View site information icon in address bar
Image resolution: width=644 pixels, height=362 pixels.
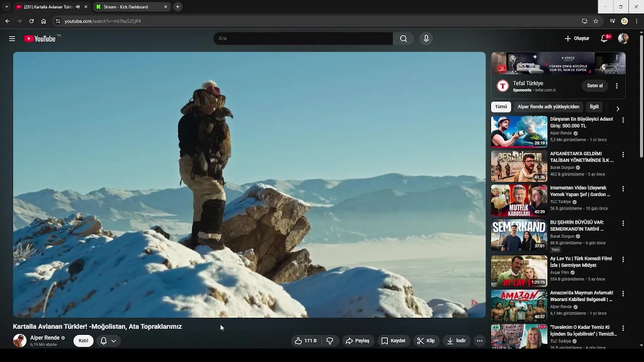58,21
